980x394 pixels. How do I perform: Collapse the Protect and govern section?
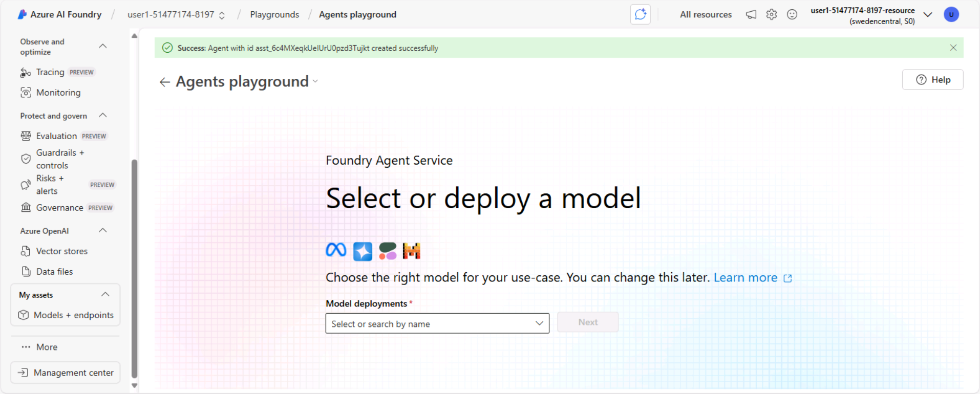click(102, 115)
